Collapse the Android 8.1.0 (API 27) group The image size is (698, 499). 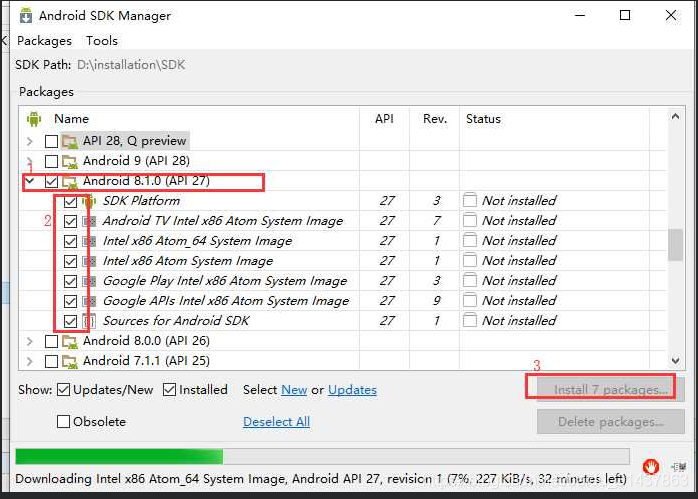coord(30,181)
